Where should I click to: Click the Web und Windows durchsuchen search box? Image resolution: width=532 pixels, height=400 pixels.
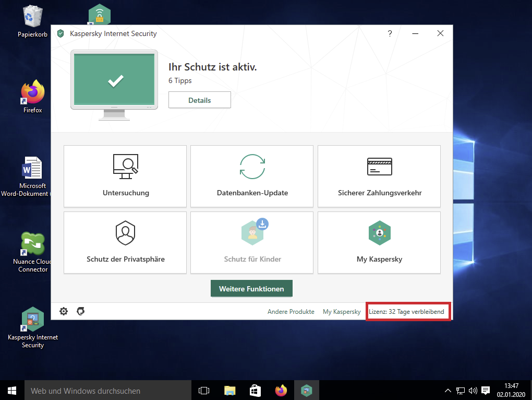(108, 391)
